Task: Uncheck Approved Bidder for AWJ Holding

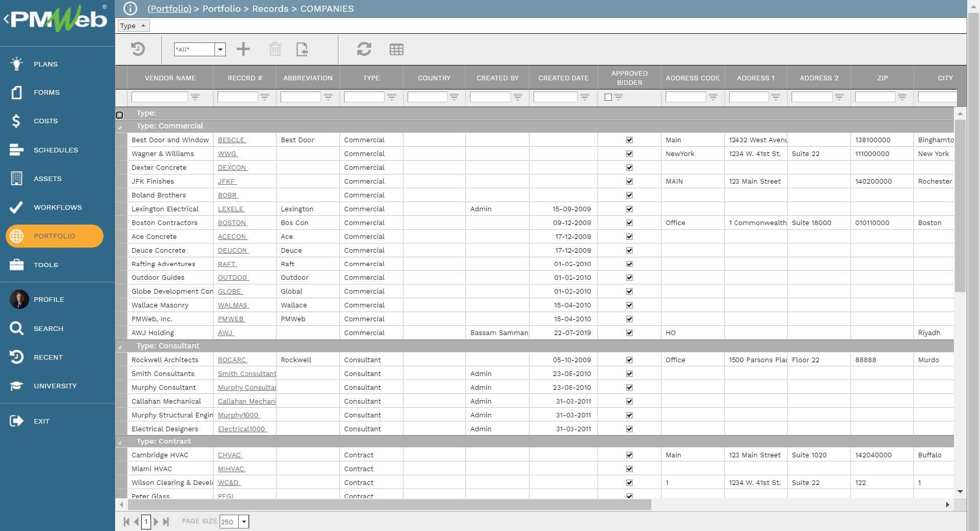Action: coord(629,333)
